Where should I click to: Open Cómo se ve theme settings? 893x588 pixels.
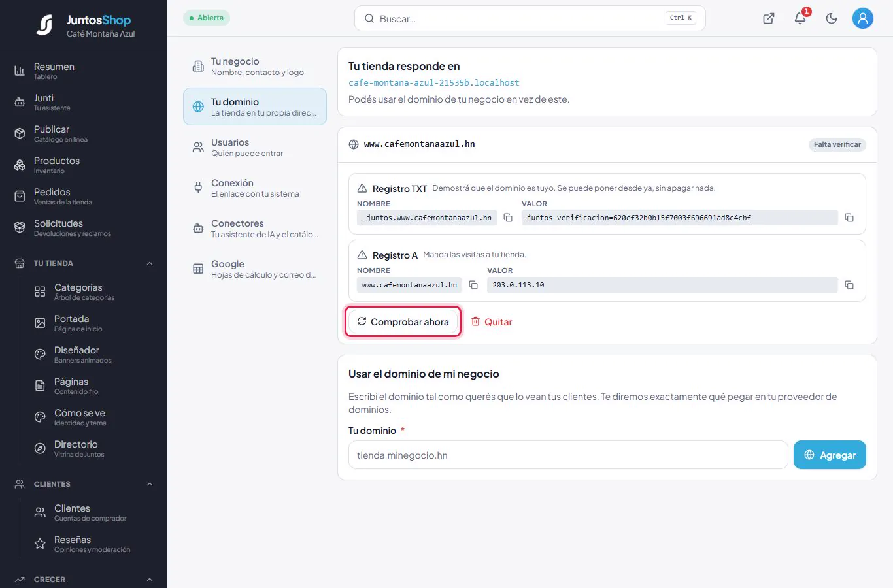coord(93,417)
